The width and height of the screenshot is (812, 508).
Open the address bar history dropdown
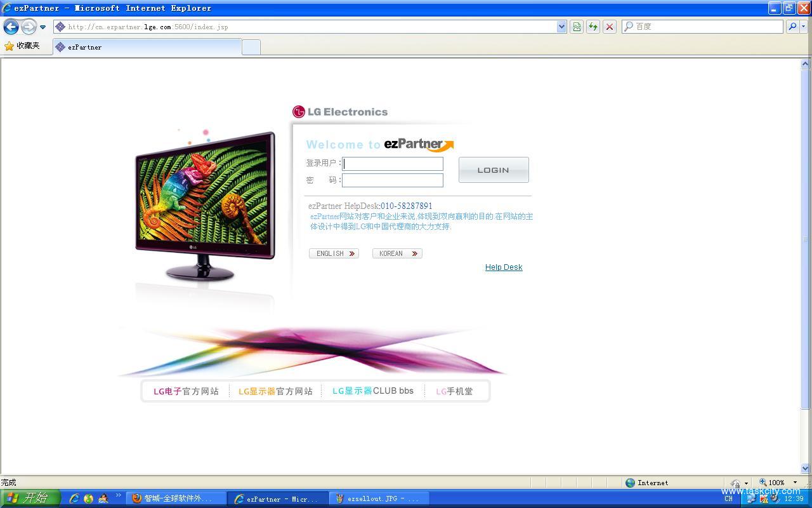pyautogui.click(x=561, y=26)
